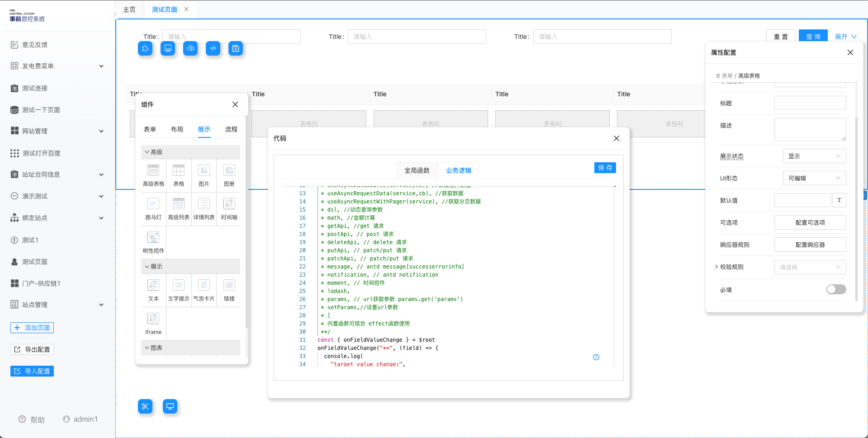Select the 图片 component
This screenshot has height=438, width=868.
click(x=204, y=175)
